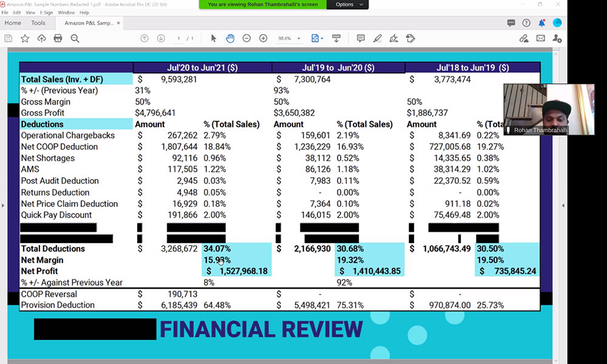The height and width of the screenshot is (364, 607).
Task: Send file by email envelope icon
Action: (x=540, y=38)
